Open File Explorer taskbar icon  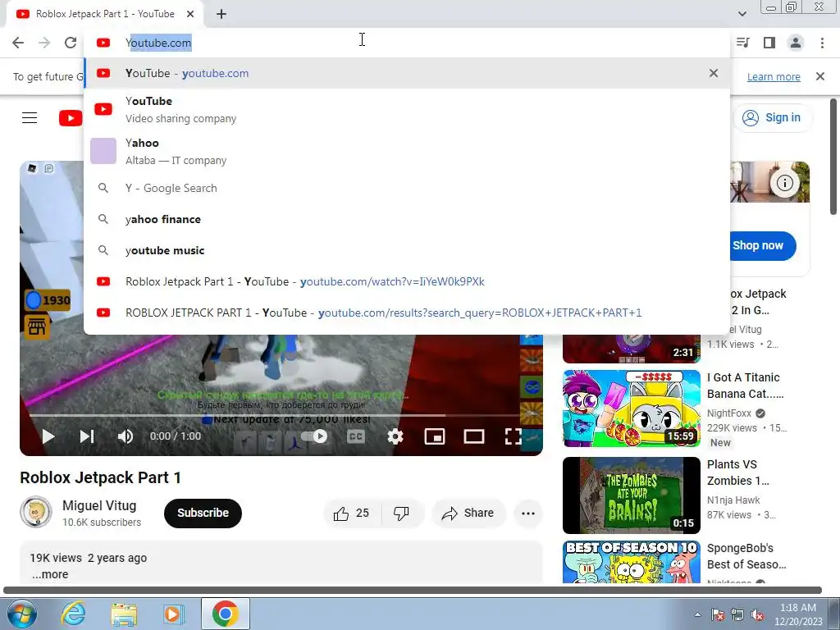click(x=124, y=614)
